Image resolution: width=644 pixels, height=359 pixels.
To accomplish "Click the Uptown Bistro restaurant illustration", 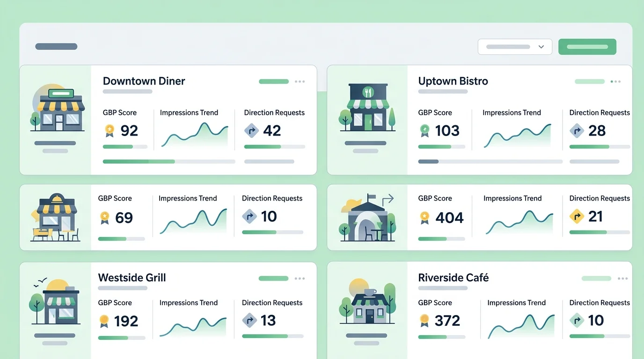I will (x=367, y=108).
